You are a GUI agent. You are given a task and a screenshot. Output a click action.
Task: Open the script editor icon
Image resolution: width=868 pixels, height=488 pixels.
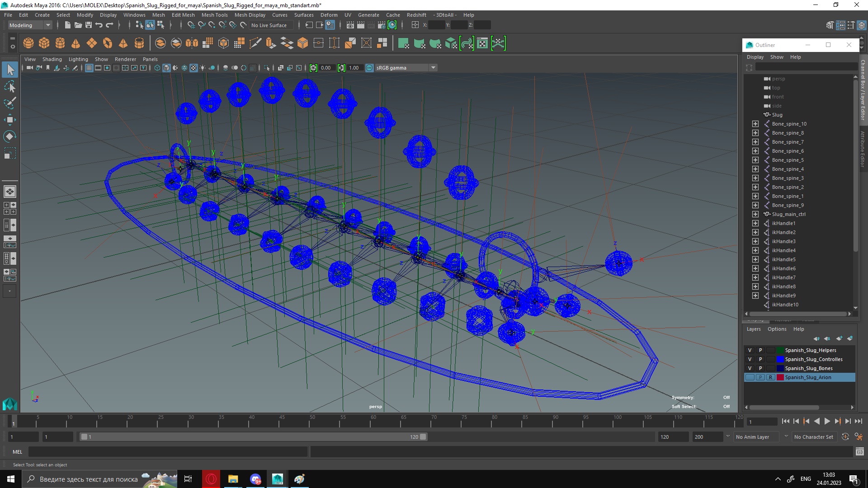pyautogui.click(x=860, y=452)
